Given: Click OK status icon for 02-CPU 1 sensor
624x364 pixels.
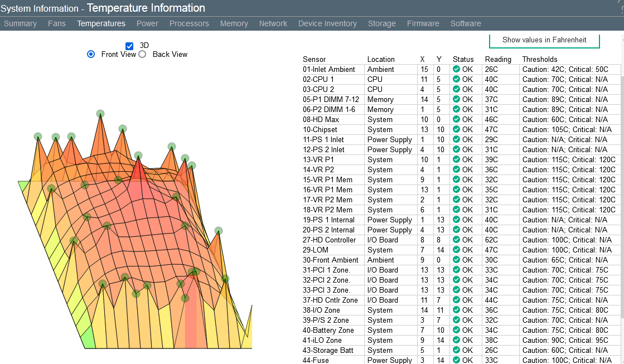Looking at the screenshot, I should tap(456, 79).
